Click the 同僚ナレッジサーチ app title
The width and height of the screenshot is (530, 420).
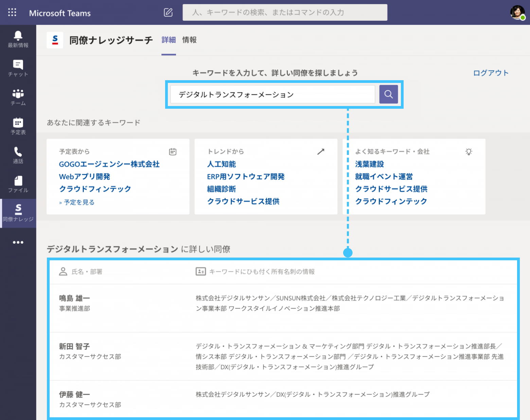(111, 40)
